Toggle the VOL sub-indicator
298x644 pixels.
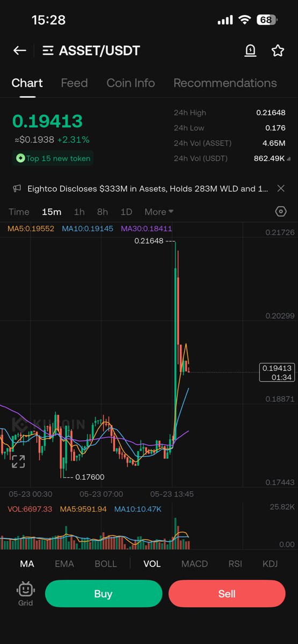coord(152,564)
